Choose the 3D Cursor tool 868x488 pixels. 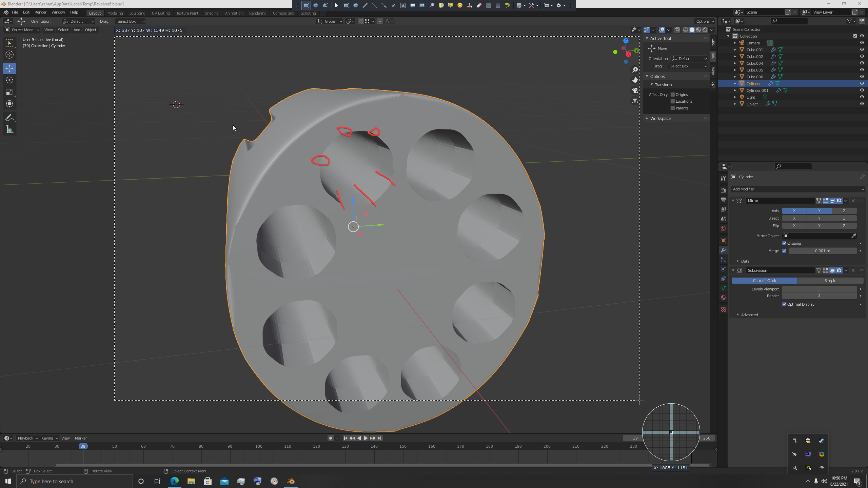tap(9, 55)
